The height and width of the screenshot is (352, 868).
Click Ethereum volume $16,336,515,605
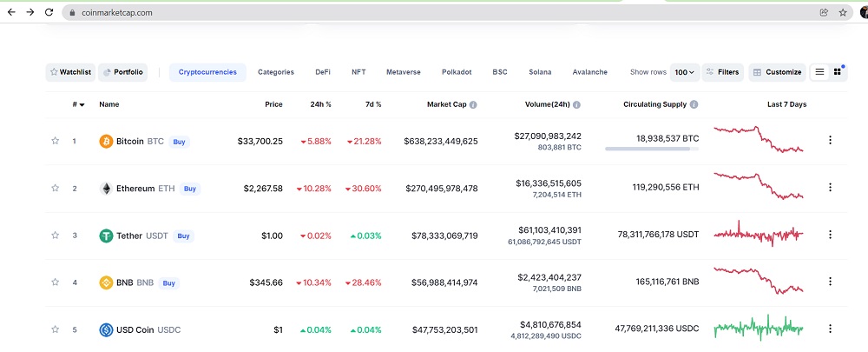coord(548,183)
